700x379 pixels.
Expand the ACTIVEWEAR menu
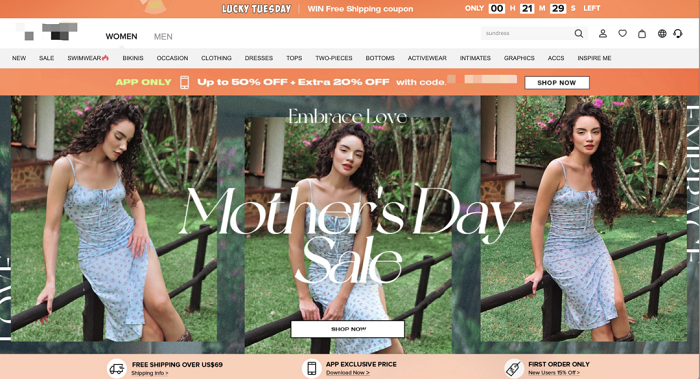427,58
